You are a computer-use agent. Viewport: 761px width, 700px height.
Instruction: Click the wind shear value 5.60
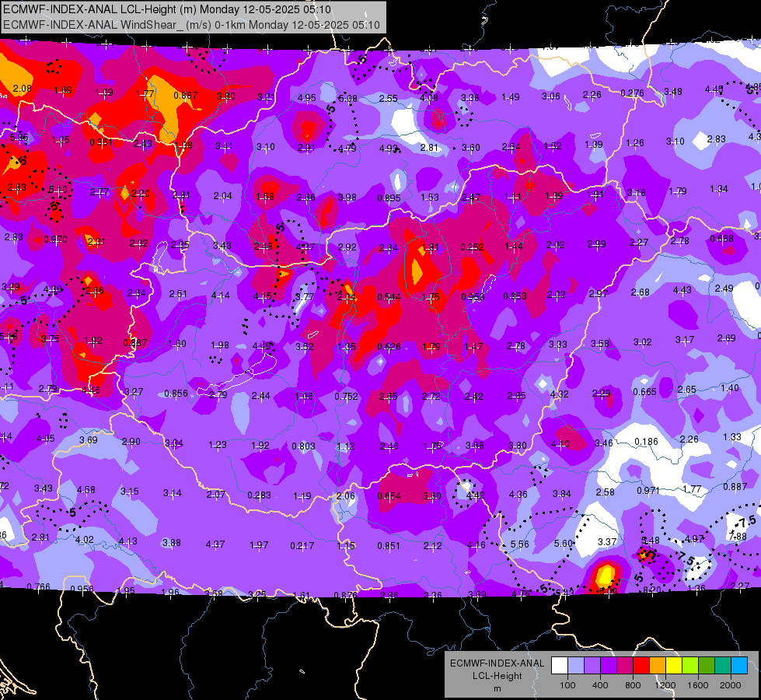[x=564, y=543]
